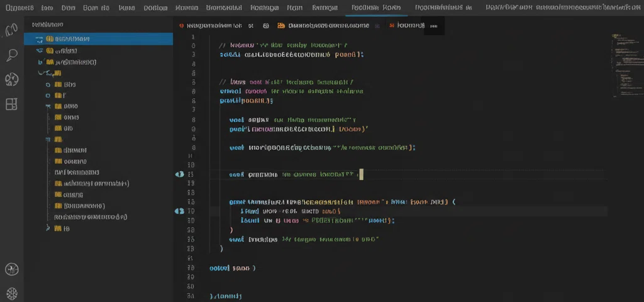The height and width of the screenshot is (302, 644).
Task: Close the first editor tab using its x
Action: (250, 25)
